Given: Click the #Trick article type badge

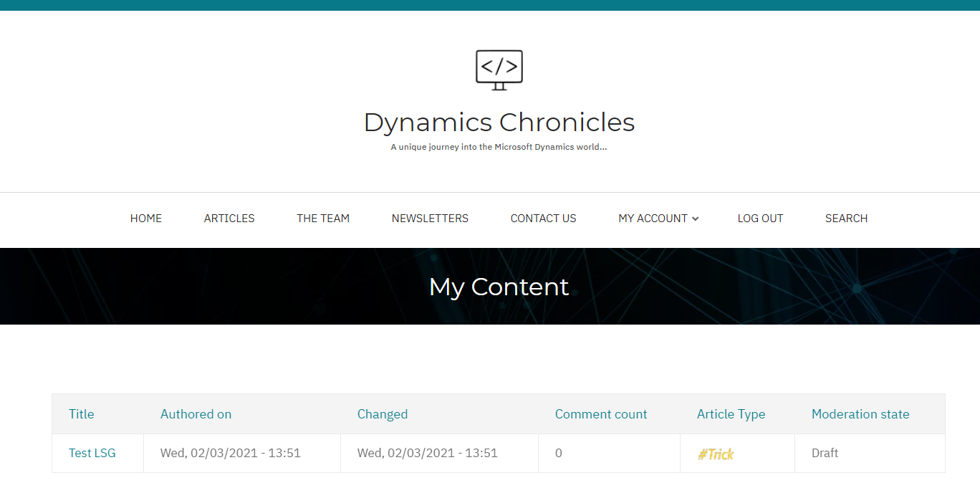Looking at the screenshot, I should tap(716, 454).
